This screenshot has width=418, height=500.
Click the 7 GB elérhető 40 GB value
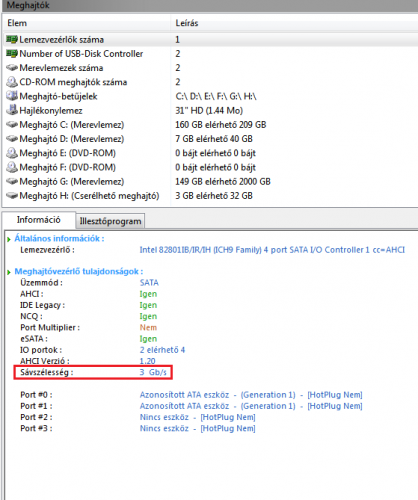point(214,139)
